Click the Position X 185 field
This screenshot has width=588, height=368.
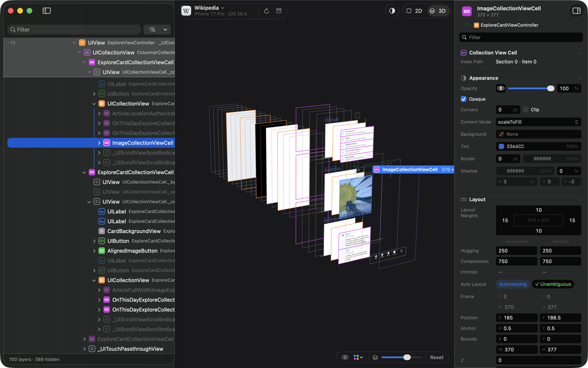[516, 318]
